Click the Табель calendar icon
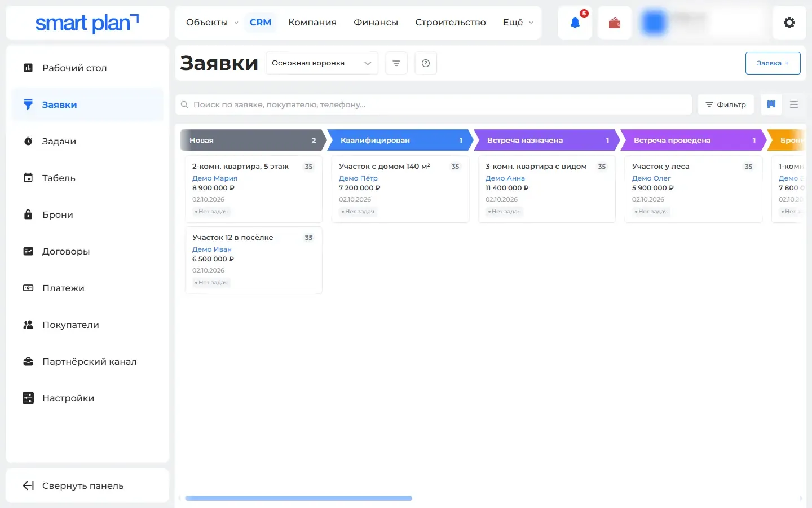This screenshot has height=508, width=812. point(28,178)
